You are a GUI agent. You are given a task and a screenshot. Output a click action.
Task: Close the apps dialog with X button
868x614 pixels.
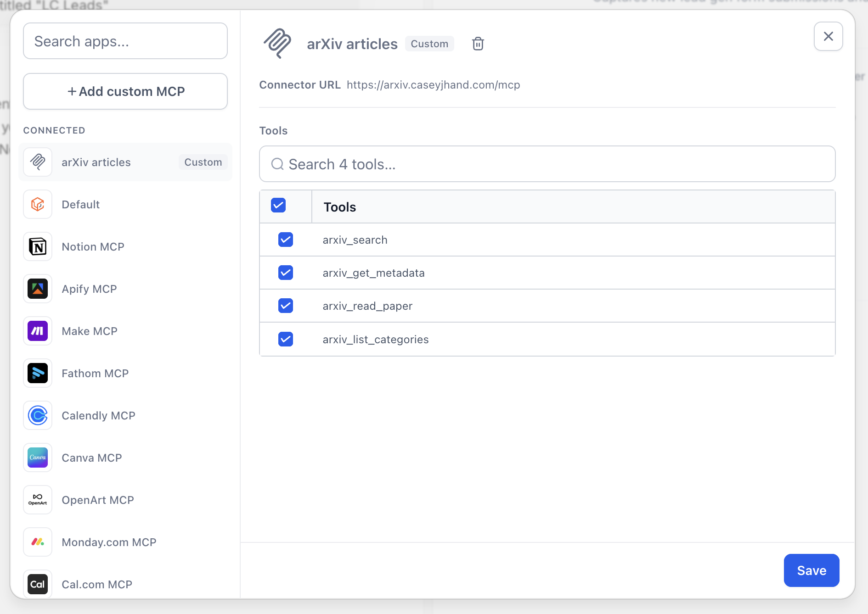coord(828,36)
